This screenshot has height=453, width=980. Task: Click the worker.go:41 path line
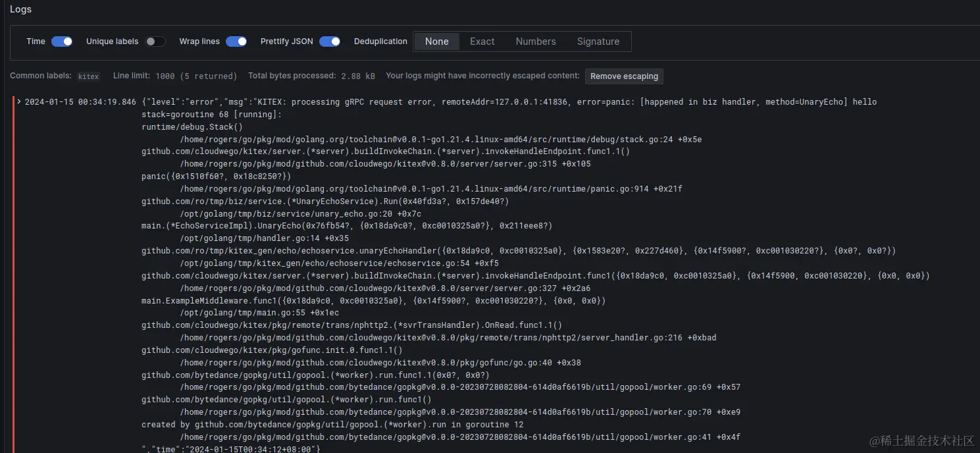(x=460, y=437)
